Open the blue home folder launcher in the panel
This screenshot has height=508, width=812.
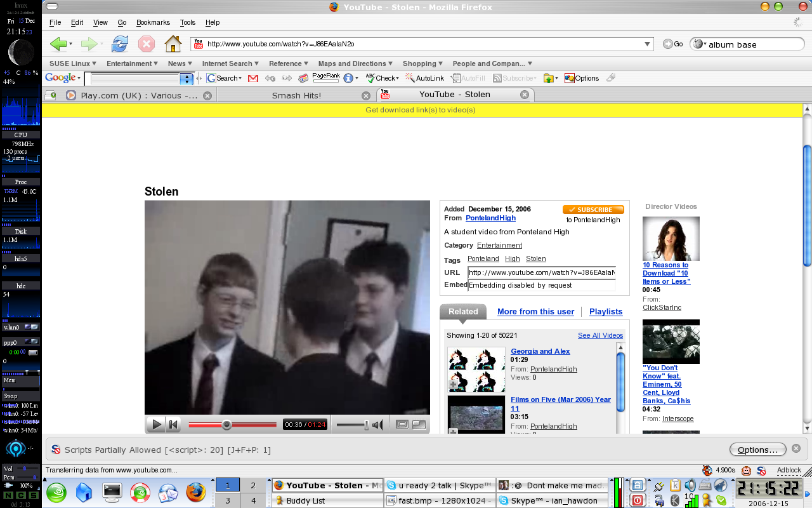84,493
